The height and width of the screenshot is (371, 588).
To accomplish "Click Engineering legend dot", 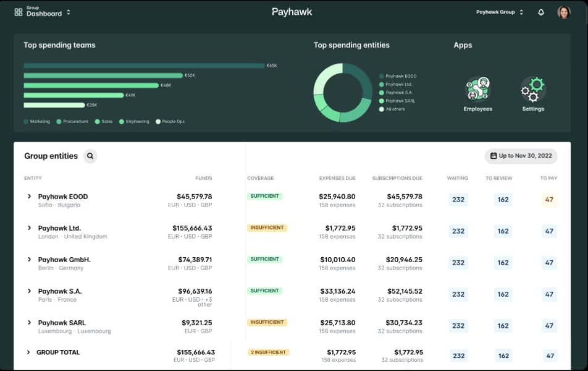I will [122, 122].
